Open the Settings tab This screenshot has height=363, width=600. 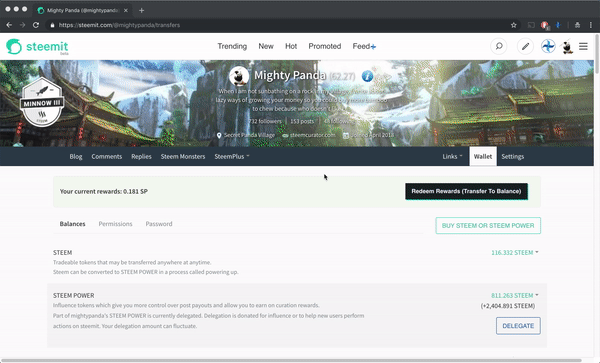pyautogui.click(x=513, y=156)
